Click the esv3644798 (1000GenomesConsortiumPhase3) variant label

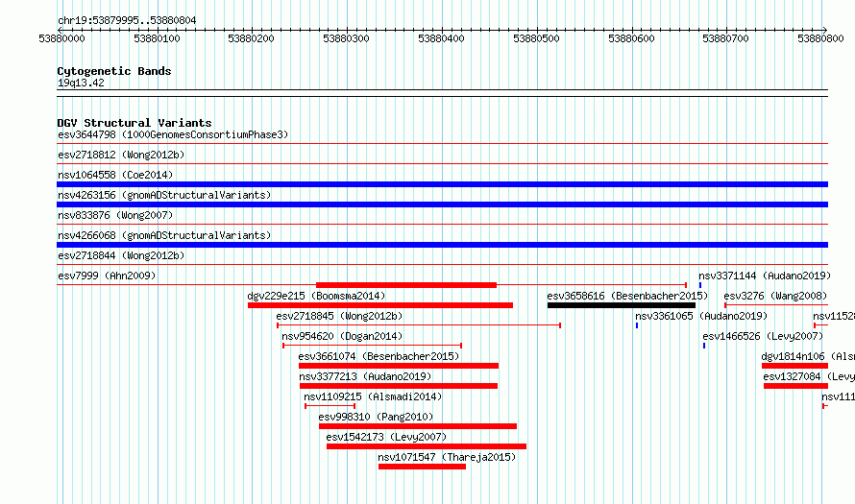(173, 134)
